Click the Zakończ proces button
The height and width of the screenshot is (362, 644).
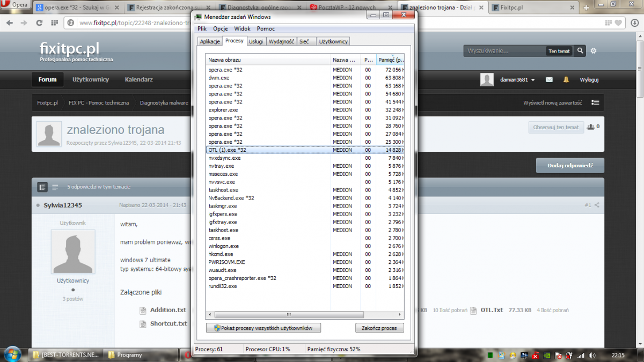pyautogui.click(x=379, y=328)
